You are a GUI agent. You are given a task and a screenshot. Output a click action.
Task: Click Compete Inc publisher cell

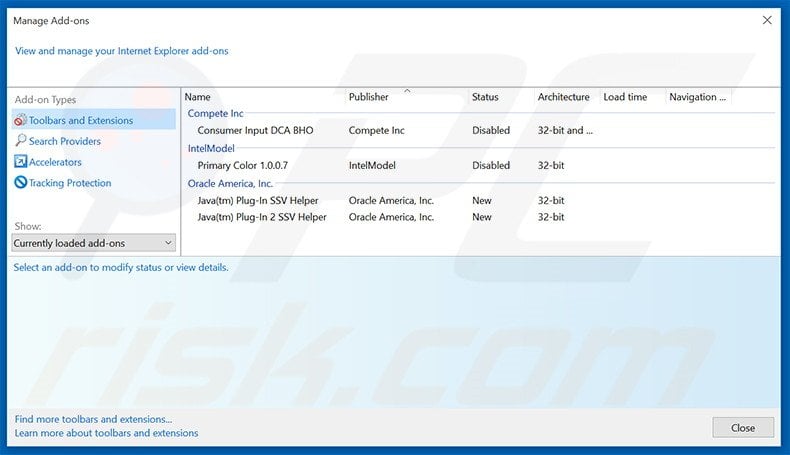tap(376, 131)
